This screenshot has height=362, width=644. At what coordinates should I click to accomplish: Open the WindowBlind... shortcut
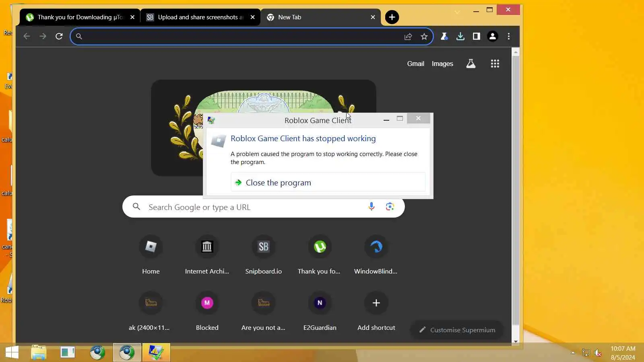[376, 254]
